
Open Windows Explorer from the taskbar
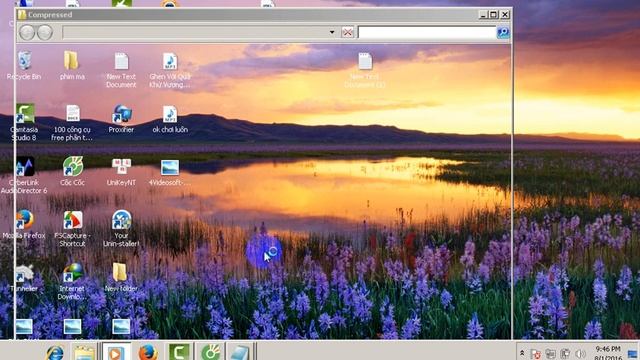pyautogui.click(x=84, y=353)
